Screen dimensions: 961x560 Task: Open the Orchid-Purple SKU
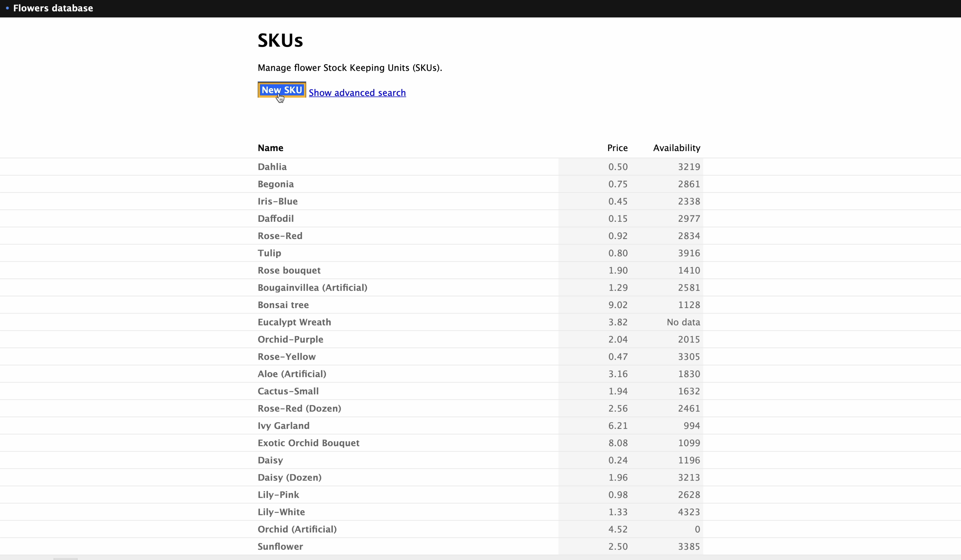[290, 339]
